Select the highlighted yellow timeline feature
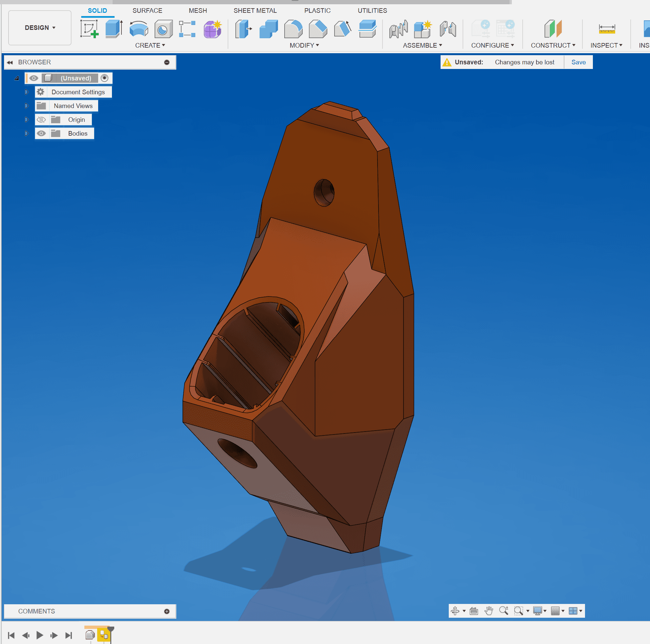Viewport: 650px width, 644px height. [x=104, y=635]
